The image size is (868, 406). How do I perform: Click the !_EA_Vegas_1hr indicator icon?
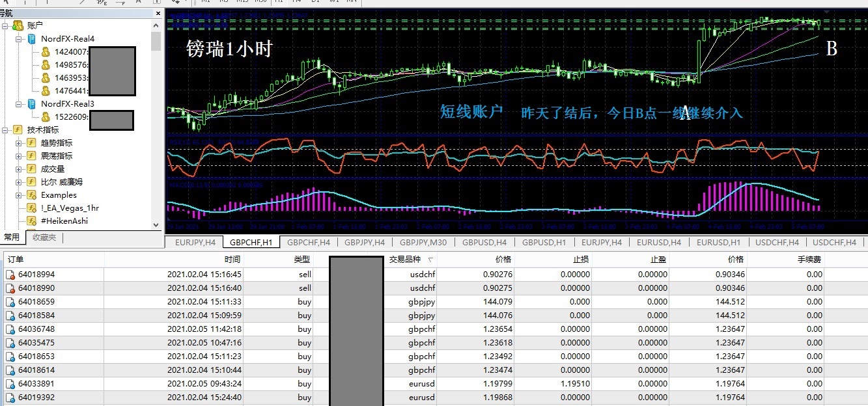pos(31,208)
